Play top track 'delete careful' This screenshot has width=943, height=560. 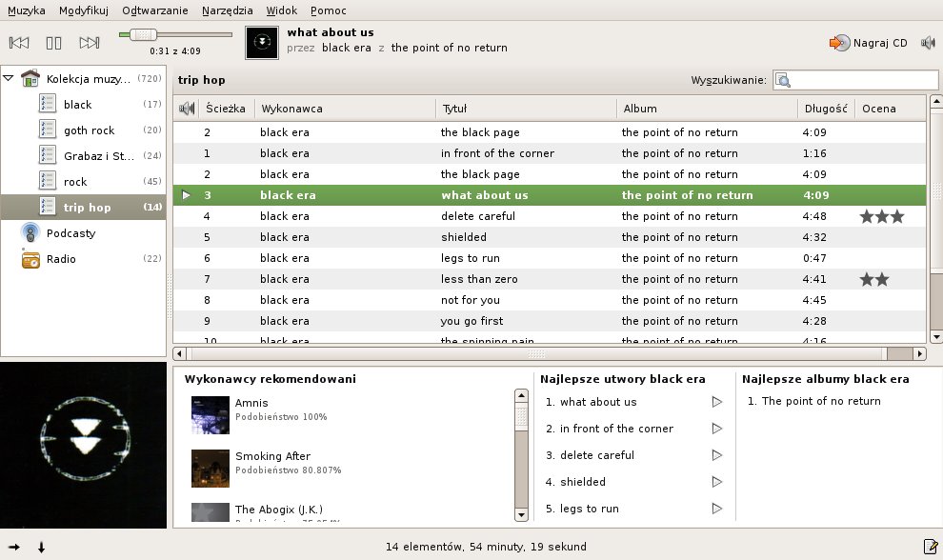pyautogui.click(x=716, y=454)
